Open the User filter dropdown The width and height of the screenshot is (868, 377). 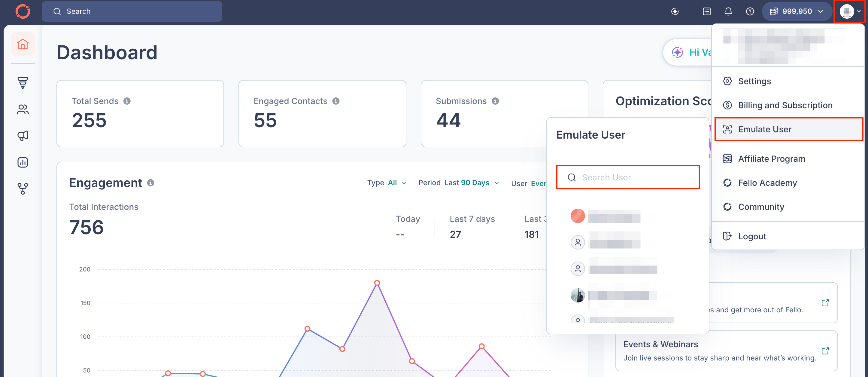[528, 183]
